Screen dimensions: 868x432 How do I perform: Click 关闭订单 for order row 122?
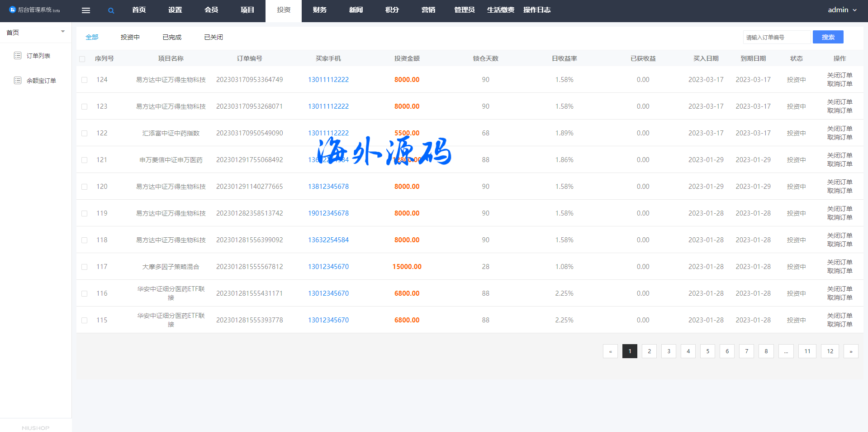[840, 129]
